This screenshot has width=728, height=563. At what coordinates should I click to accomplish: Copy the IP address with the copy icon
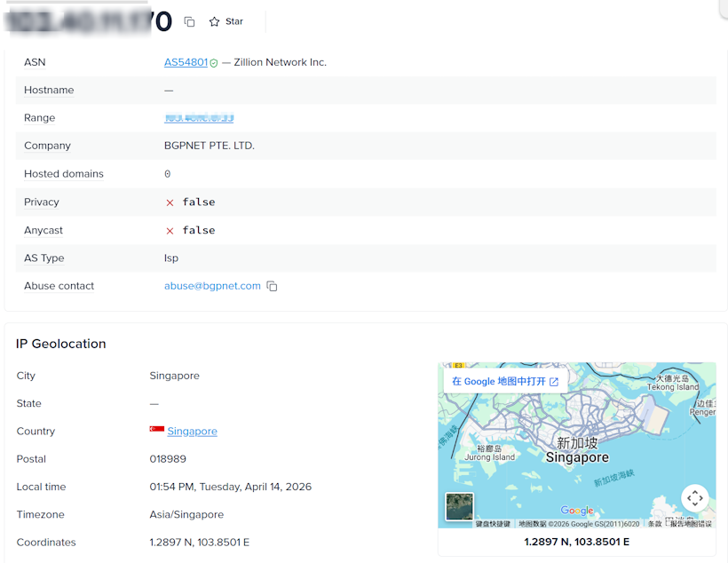click(189, 21)
